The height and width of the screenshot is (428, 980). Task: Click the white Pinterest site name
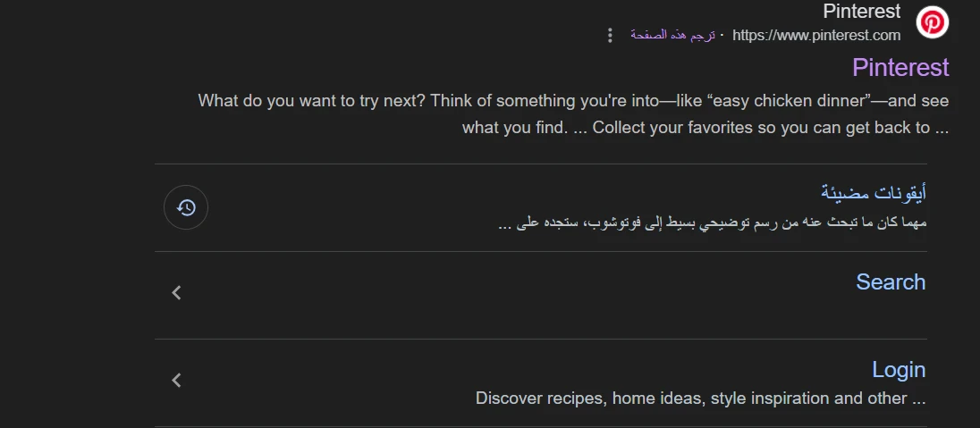(x=862, y=12)
